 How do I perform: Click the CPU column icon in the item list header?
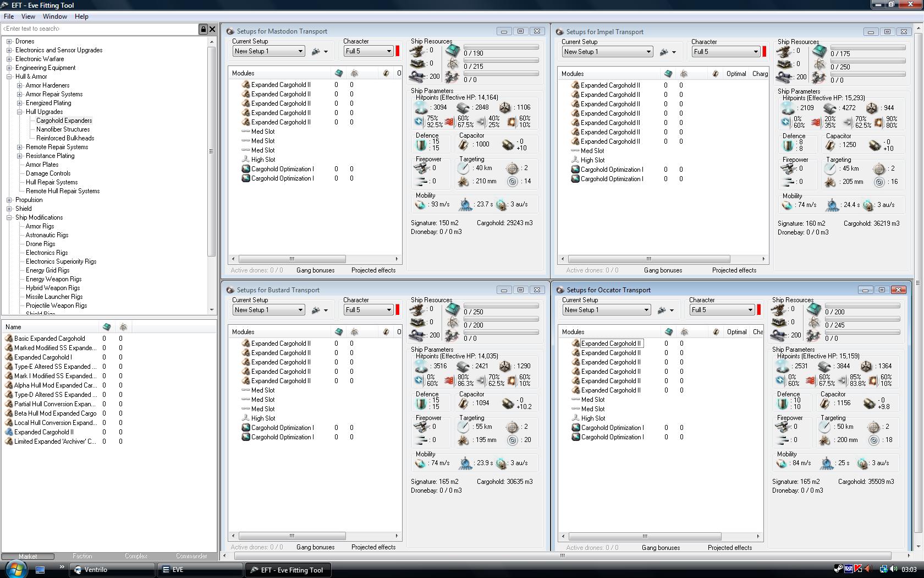coord(107,327)
